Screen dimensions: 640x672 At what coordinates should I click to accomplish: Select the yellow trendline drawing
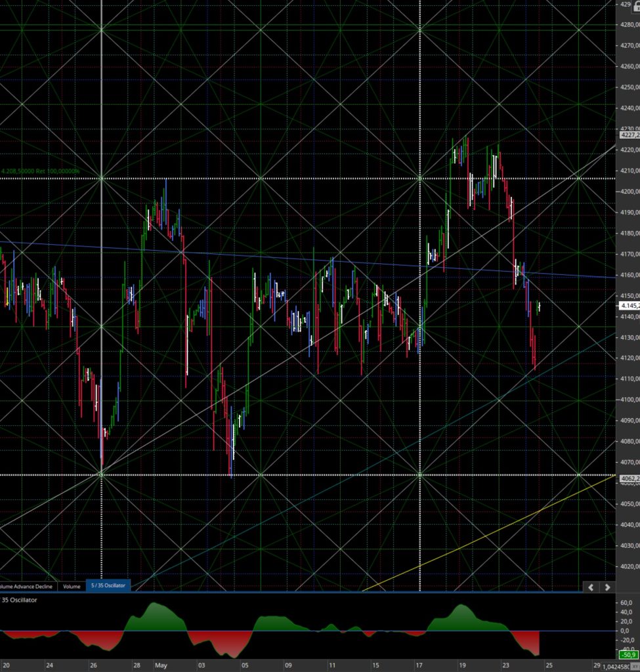pos(488,534)
